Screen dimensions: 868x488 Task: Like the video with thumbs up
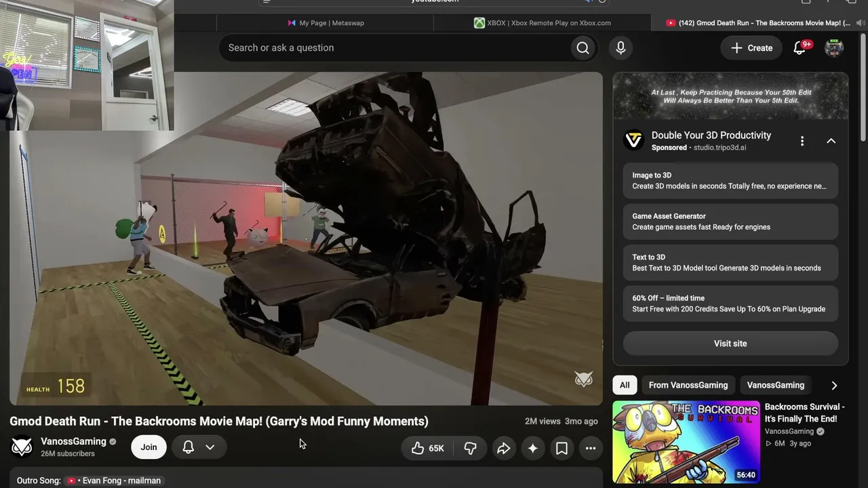418,448
